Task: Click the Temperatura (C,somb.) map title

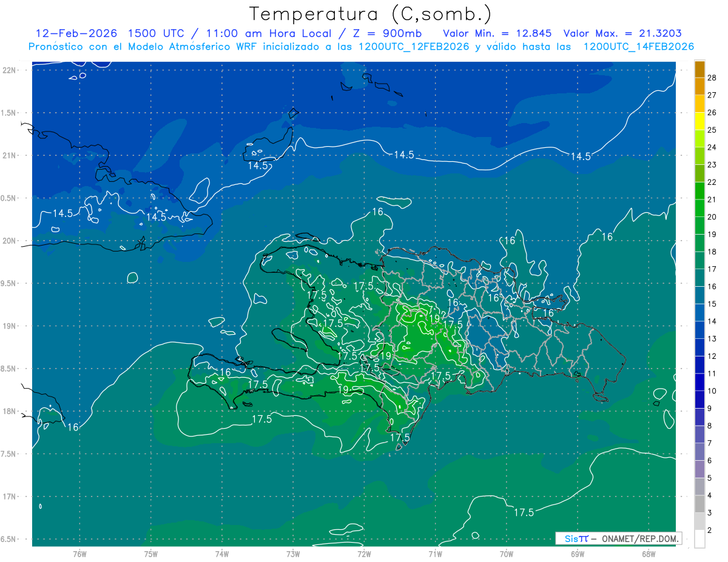Action: 370,14
